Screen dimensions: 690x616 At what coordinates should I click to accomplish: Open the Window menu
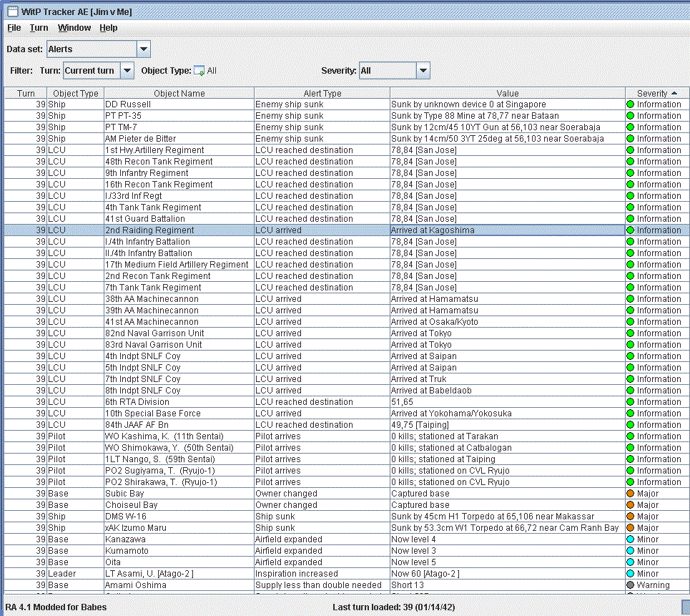click(74, 28)
